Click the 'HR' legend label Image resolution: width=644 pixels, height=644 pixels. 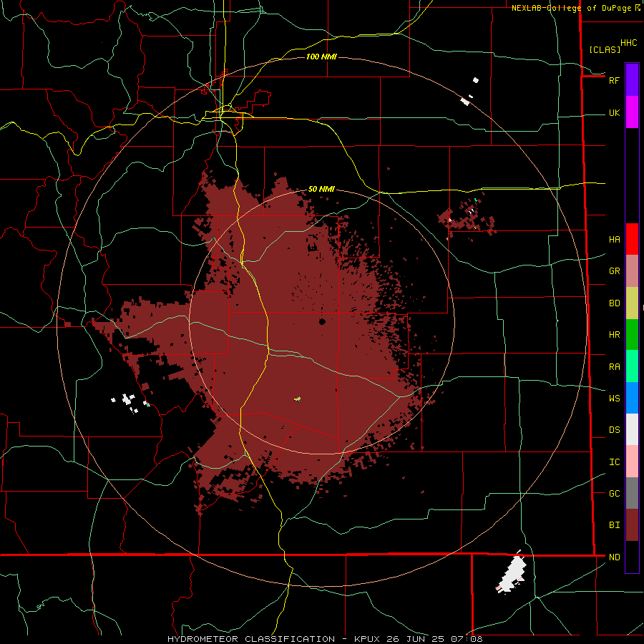[x=614, y=335]
